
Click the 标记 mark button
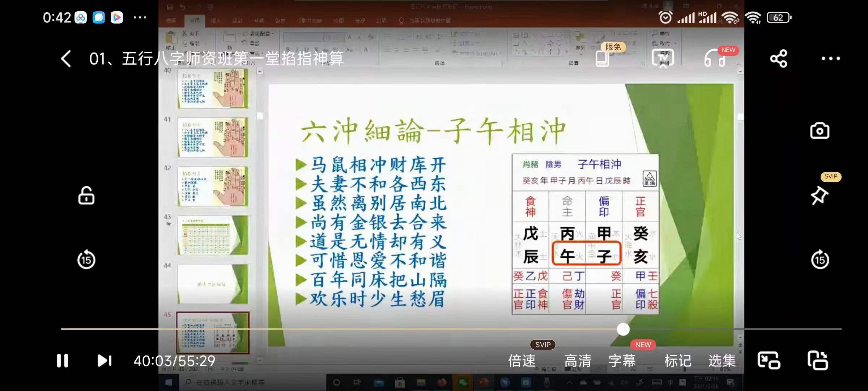click(677, 360)
